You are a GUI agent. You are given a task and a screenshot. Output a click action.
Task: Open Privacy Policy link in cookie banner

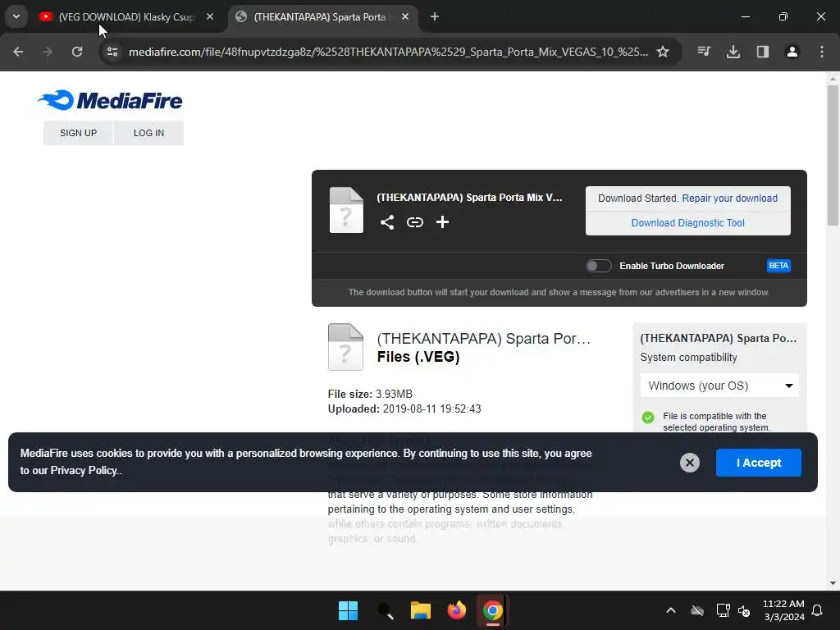pyautogui.click(x=84, y=470)
